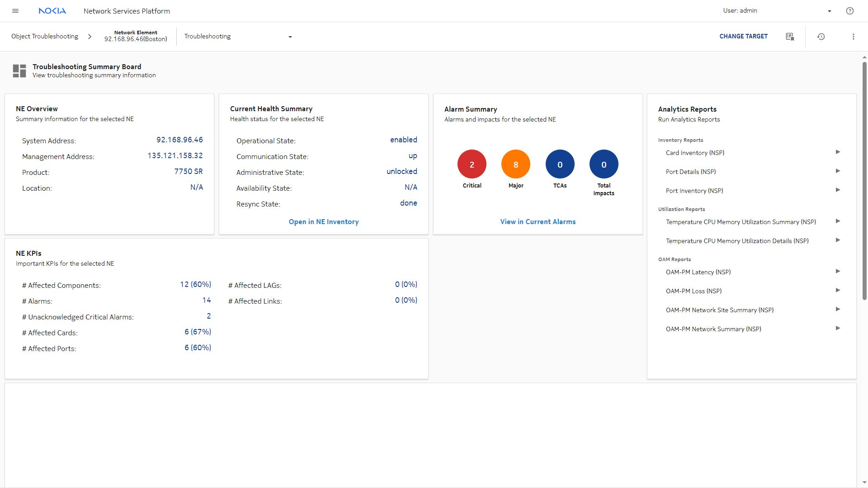
Task: Click the Nokia logo
Action: tap(52, 11)
